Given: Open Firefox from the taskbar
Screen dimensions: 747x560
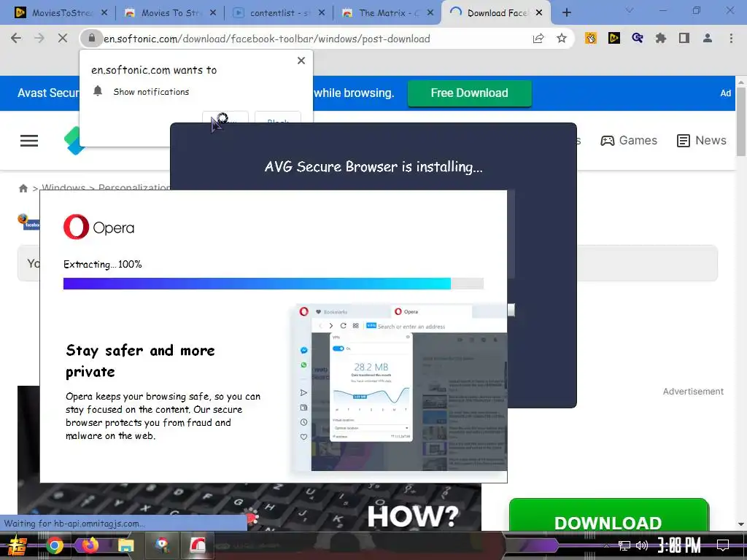Looking at the screenshot, I should (x=90, y=545).
